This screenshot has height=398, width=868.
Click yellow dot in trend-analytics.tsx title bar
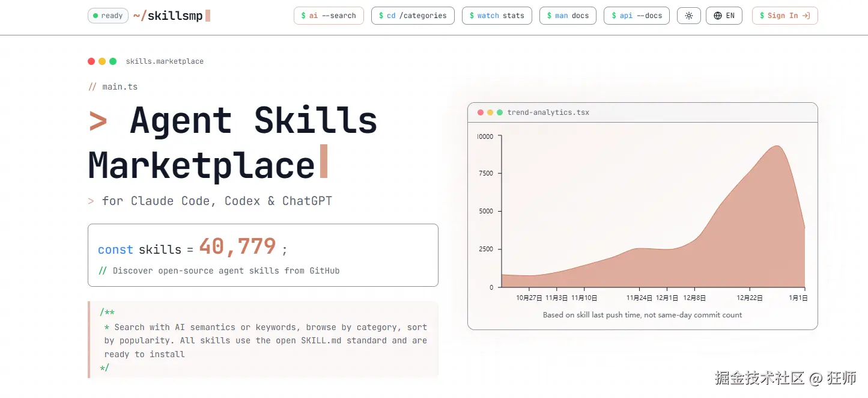point(490,112)
